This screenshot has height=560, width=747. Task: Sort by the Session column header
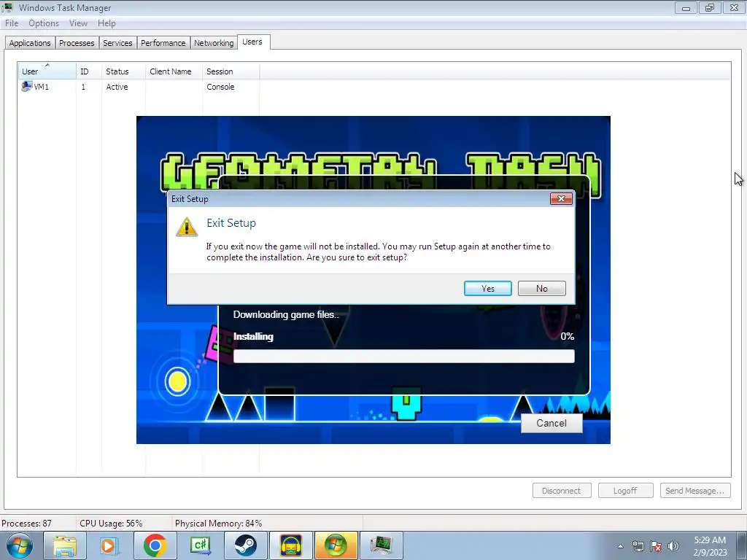(x=231, y=71)
